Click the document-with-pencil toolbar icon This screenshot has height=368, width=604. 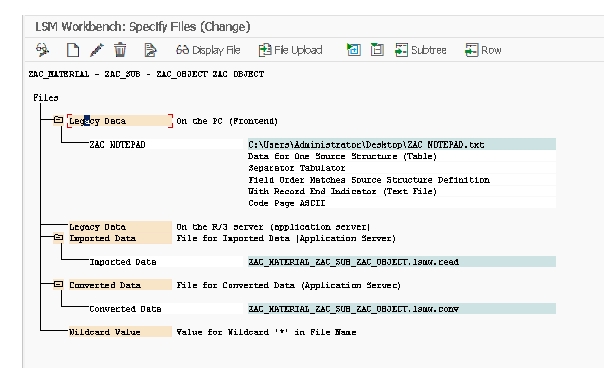point(150,50)
